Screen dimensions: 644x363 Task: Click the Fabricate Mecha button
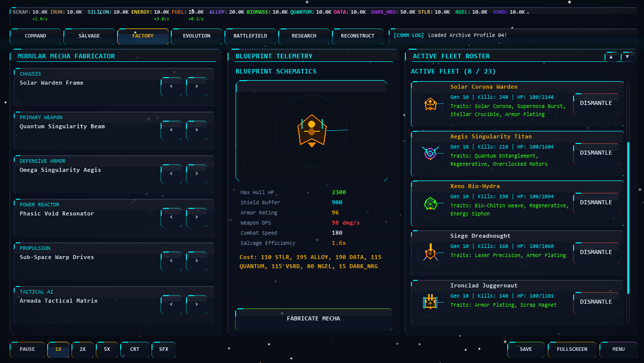coord(314,319)
